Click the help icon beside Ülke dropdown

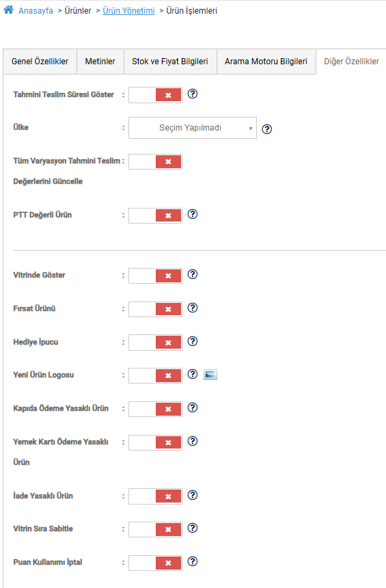pyautogui.click(x=267, y=129)
